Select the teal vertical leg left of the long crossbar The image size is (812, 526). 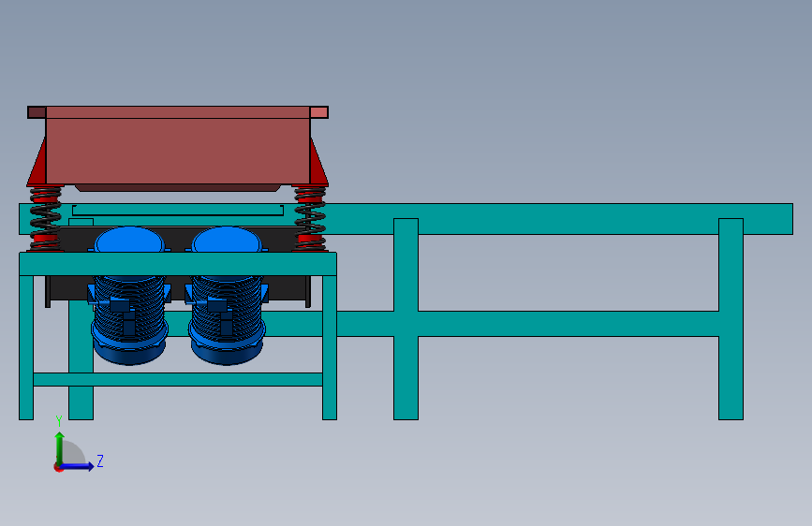(x=406, y=319)
